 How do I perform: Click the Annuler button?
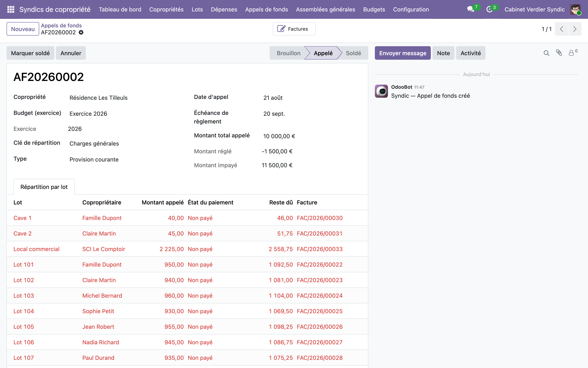click(x=71, y=53)
